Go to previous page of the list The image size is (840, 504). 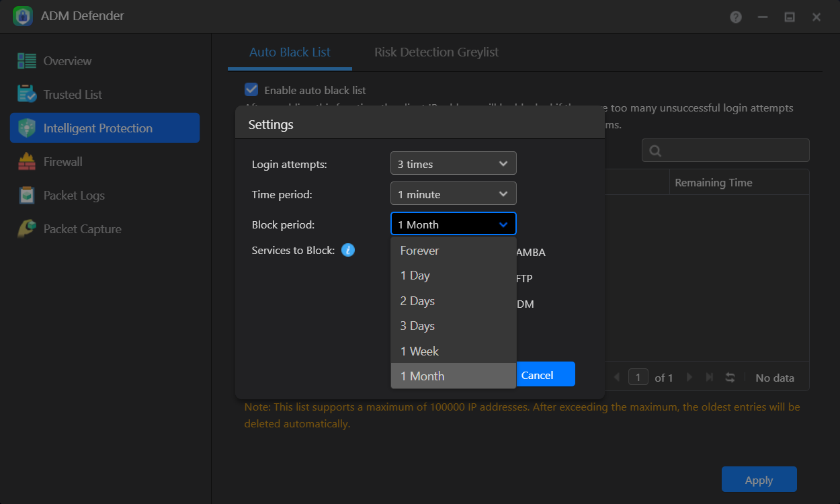point(617,378)
